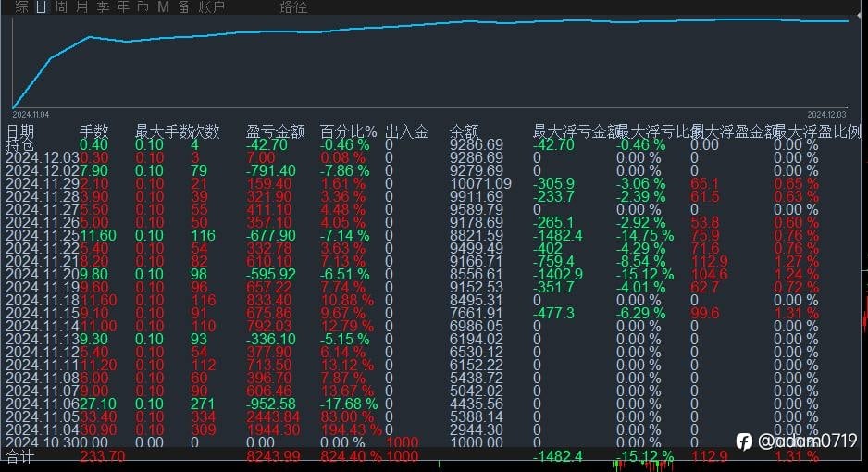Select the 2024.11.07 date row
Screen dimensions: 868x472
(43, 391)
